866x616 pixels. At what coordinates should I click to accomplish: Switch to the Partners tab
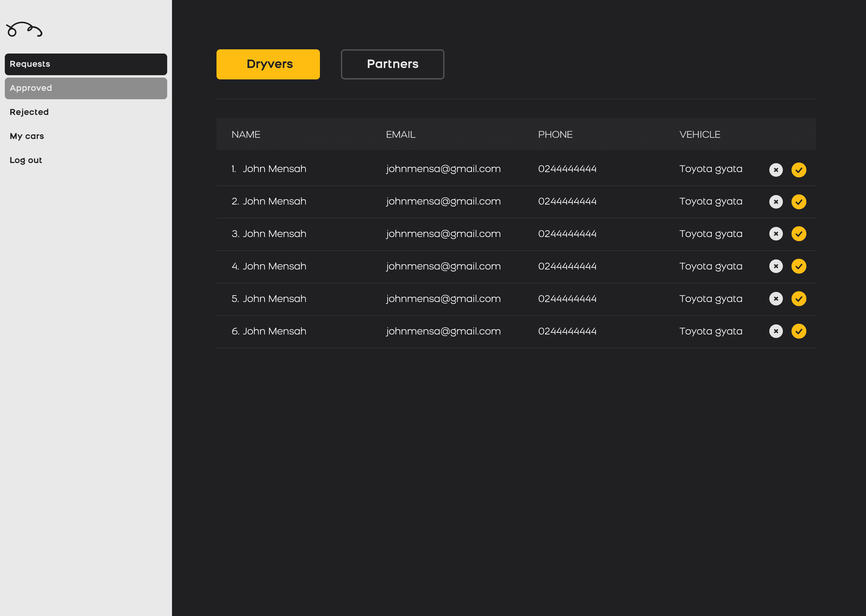click(x=392, y=64)
